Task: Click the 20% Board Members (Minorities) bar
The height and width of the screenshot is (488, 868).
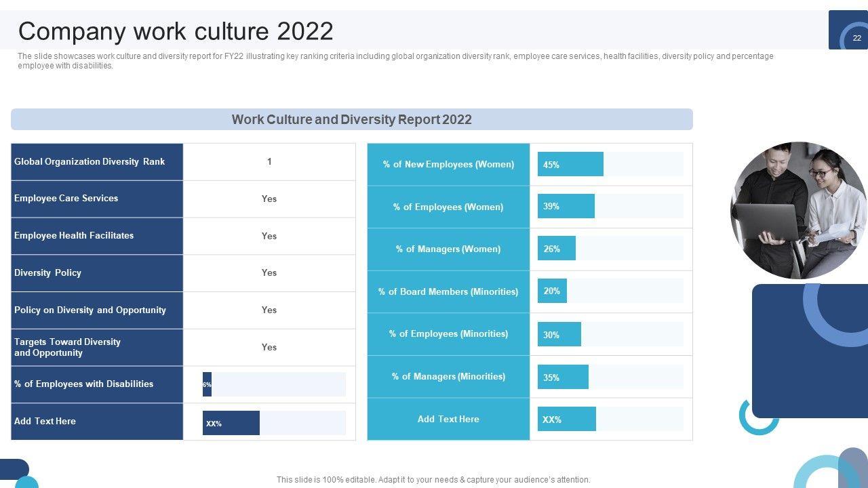Action: point(552,291)
